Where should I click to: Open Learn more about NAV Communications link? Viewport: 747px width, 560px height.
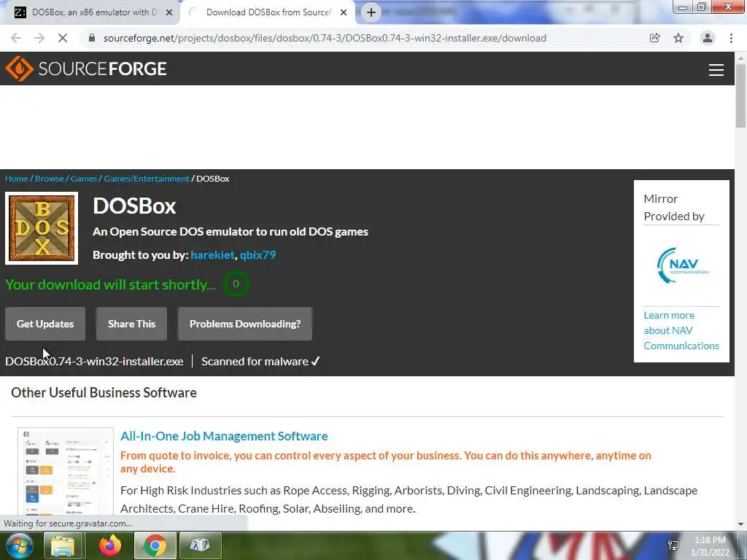681,330
